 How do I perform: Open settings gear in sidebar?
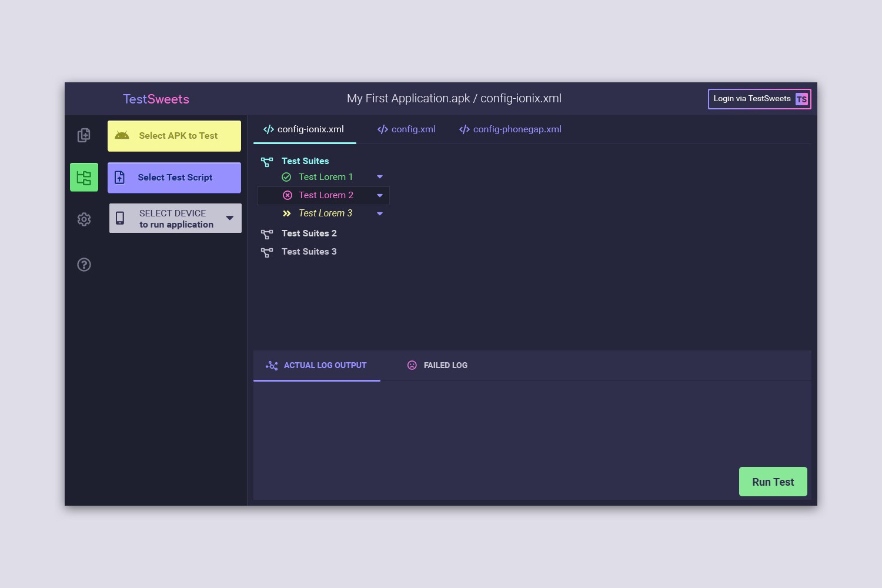[x=84, y=219]
